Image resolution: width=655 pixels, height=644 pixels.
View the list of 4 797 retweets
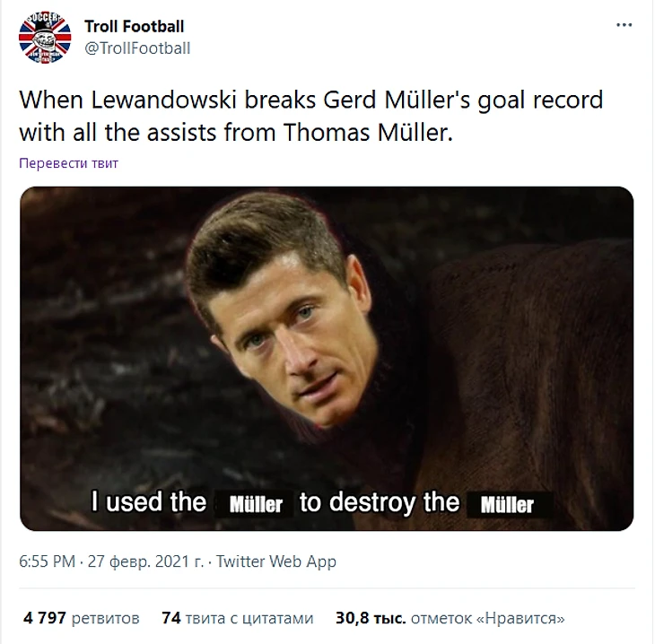point(82,618)
